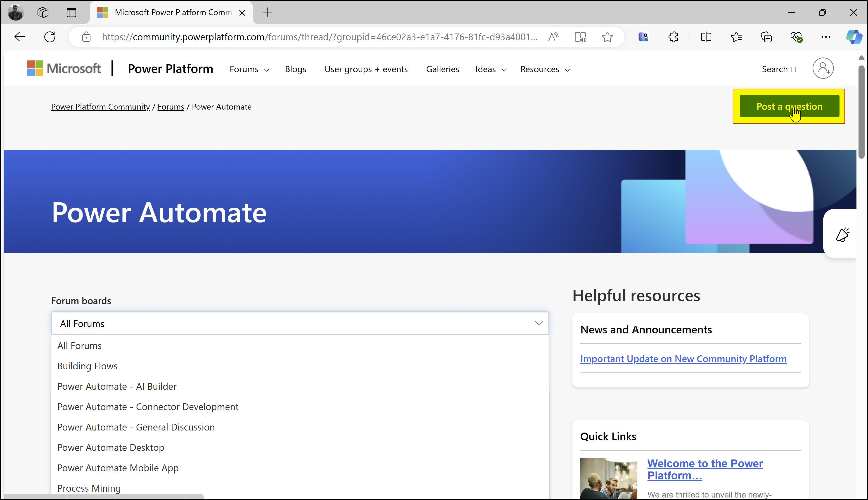
Task: Open the Favorites list
Action: point(736,37)
